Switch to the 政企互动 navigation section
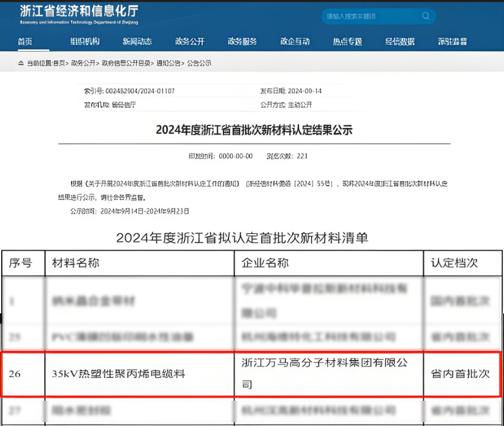This screenshot has width=504, height=426. click(295, 41)
